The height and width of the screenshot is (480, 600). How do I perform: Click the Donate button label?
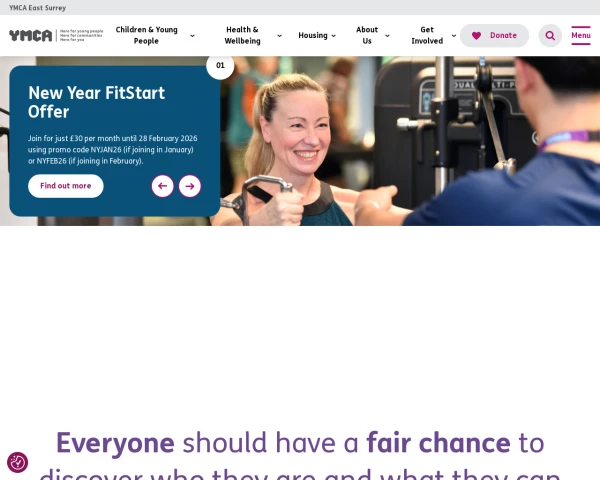pyautogui.click(x=503, y=35)
